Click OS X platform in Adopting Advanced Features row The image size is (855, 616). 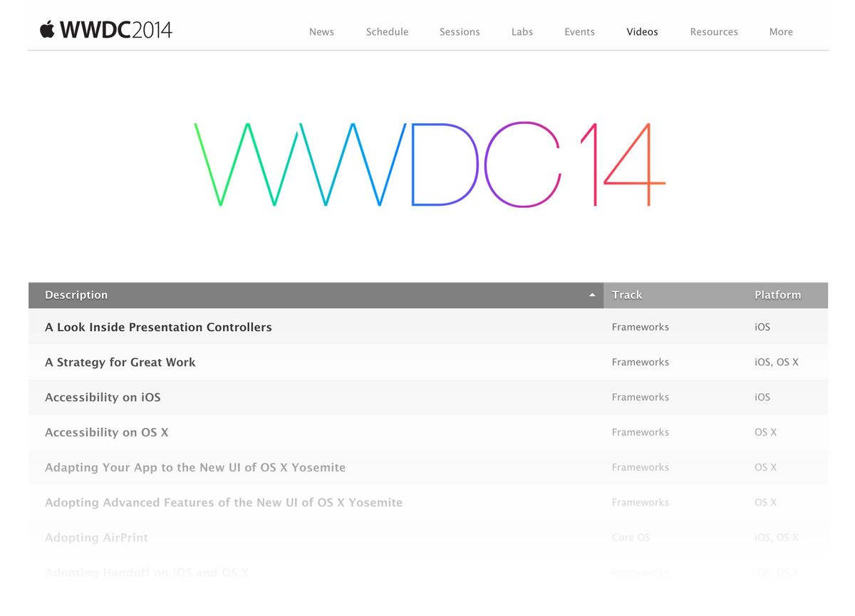(766, 502)
